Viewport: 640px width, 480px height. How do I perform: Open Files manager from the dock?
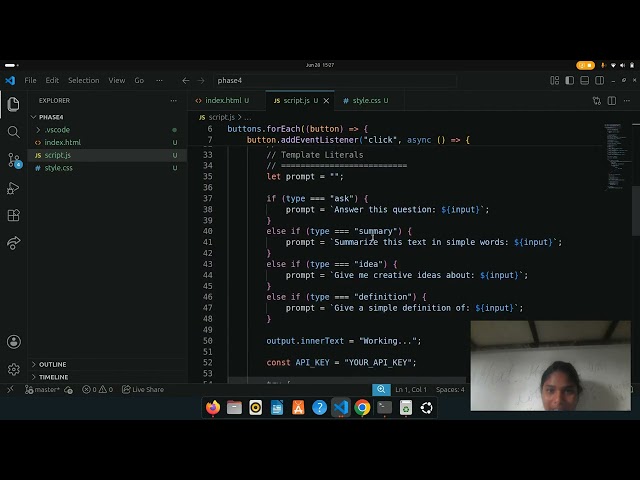(234, 407)
